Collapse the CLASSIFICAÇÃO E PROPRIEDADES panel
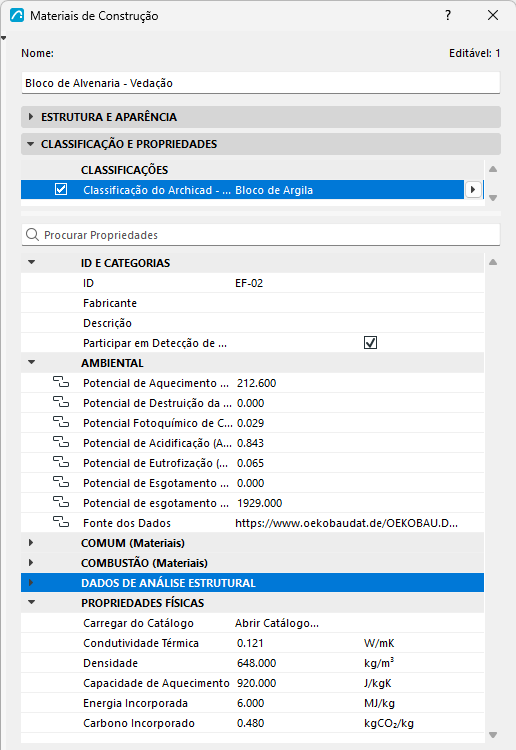This screenshot has height=750, width=516. pos(31,144)
